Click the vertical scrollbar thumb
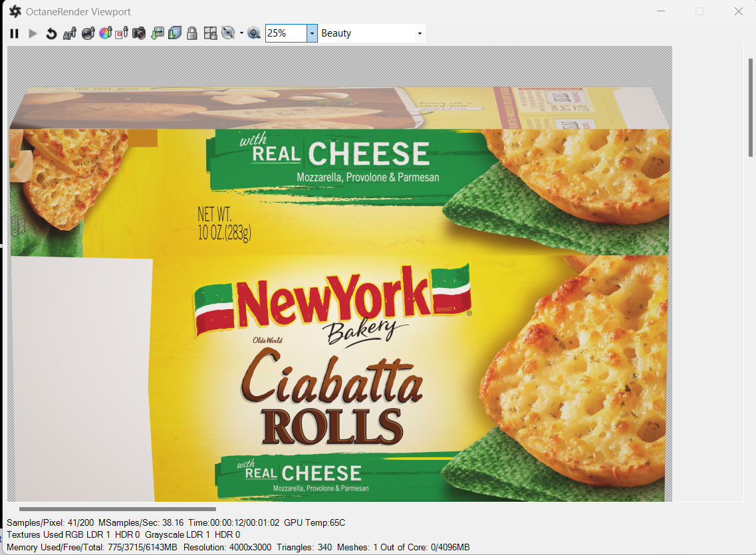Viewport: 756px width, 555px height. tap(750, 108)
